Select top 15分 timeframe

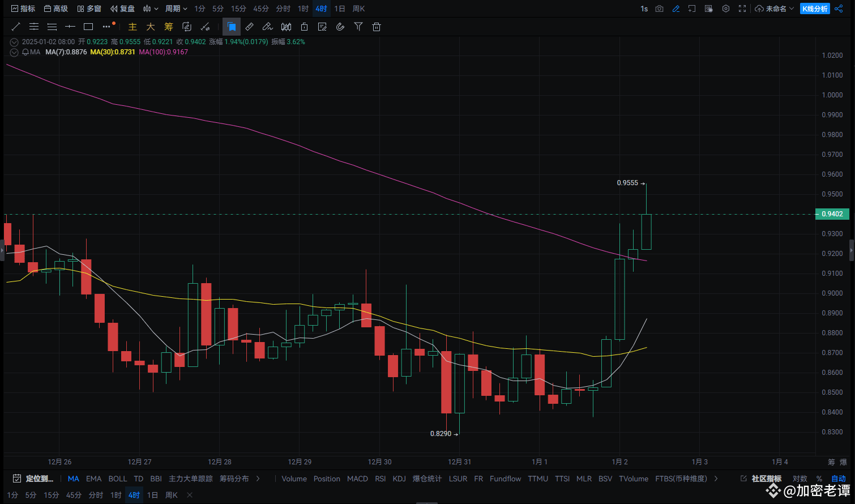pos(238,8)
